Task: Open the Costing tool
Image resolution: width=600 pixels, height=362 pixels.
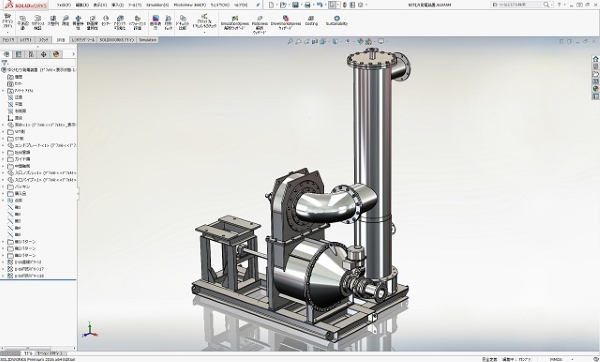Action: [x=311, y=20]
